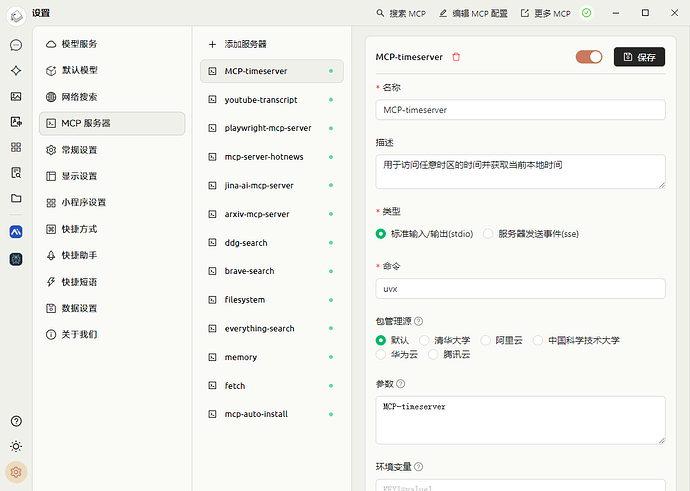Open 常规设置 settings page
The height and width of the screenshot is (491, 690).
[x=112, y=150]
